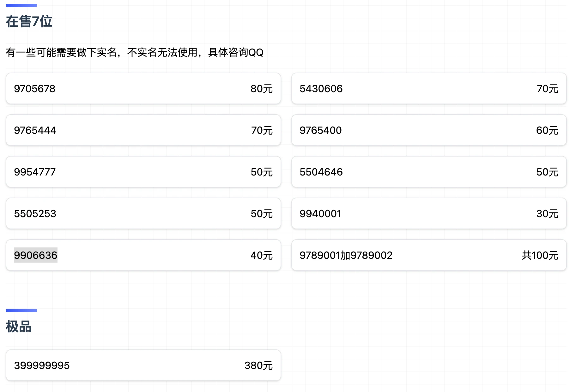
Task: Click the 380元 price label
Action: [258, 365]
